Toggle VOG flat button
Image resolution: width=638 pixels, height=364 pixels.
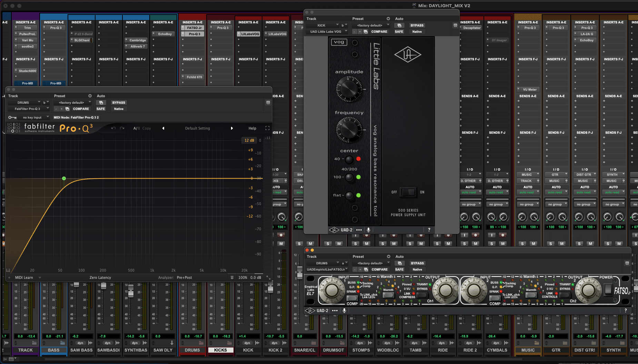click(x=349, y=195)
